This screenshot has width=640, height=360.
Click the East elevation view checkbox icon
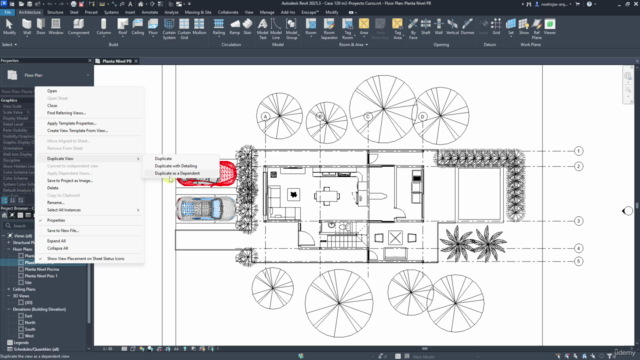(21, 316)
